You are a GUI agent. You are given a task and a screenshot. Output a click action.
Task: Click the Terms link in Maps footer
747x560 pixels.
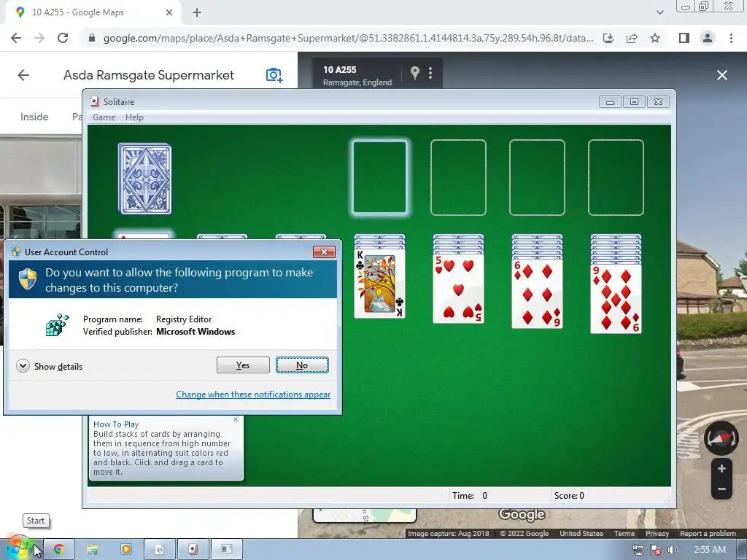(624, 533)
